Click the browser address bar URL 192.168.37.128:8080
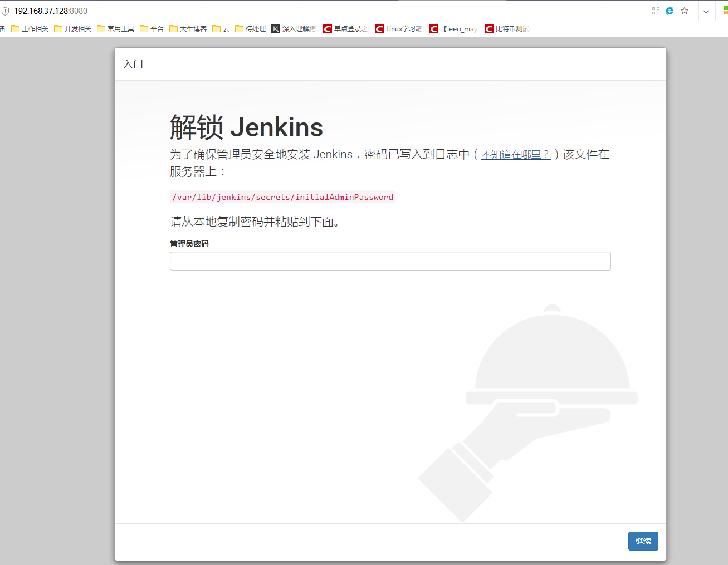The image size is (728, 565). coord(51,11)
